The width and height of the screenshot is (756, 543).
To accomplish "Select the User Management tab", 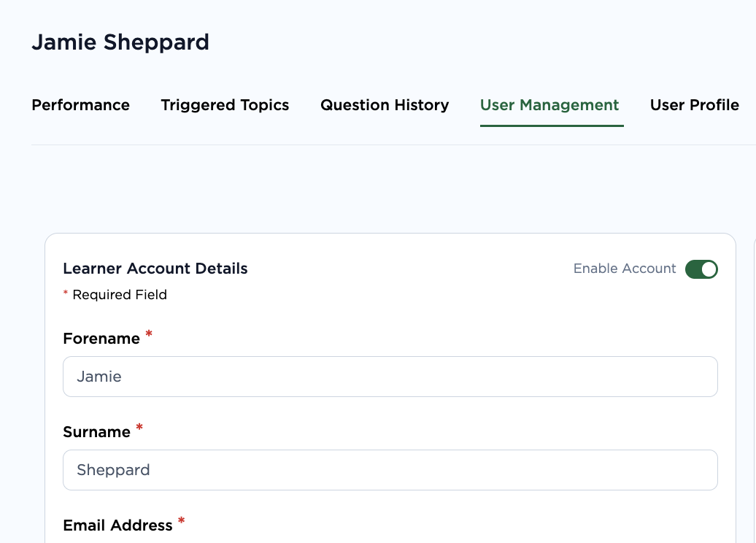I will click(549, 105).
